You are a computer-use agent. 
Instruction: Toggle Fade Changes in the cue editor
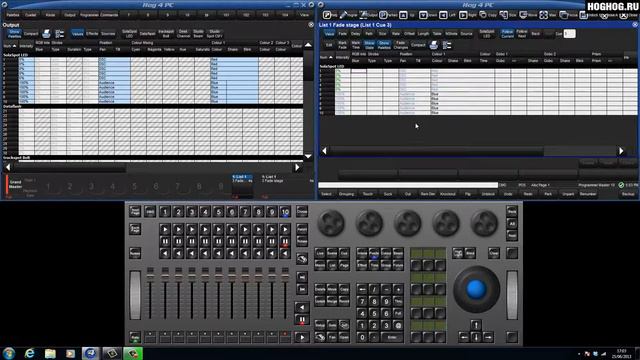click(x=400, y=45)
